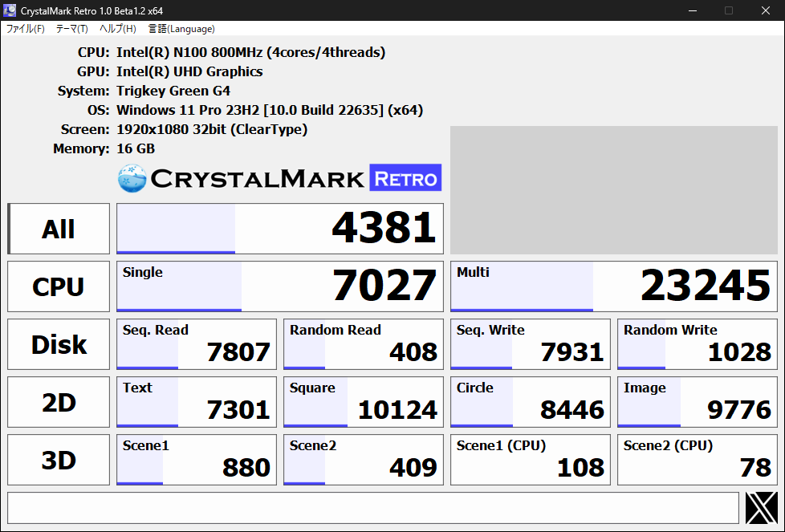
Task: Click the Memory 16 GB text
Action: pyautogui.click(x=136, y=148)
